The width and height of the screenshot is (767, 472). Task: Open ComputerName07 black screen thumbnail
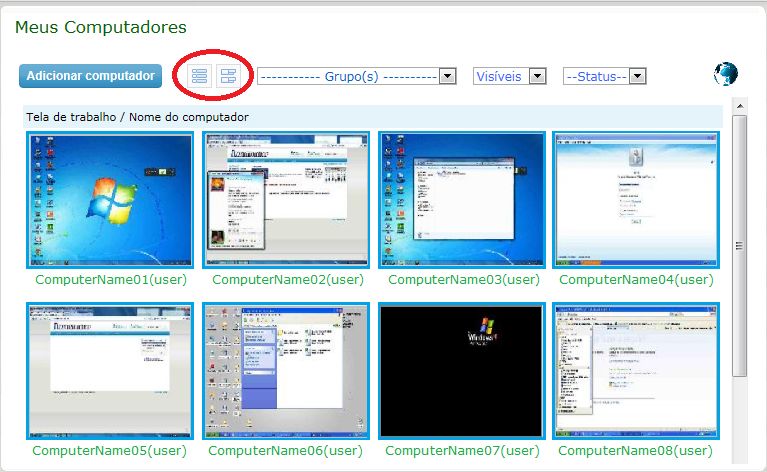(x=462, y=371)
